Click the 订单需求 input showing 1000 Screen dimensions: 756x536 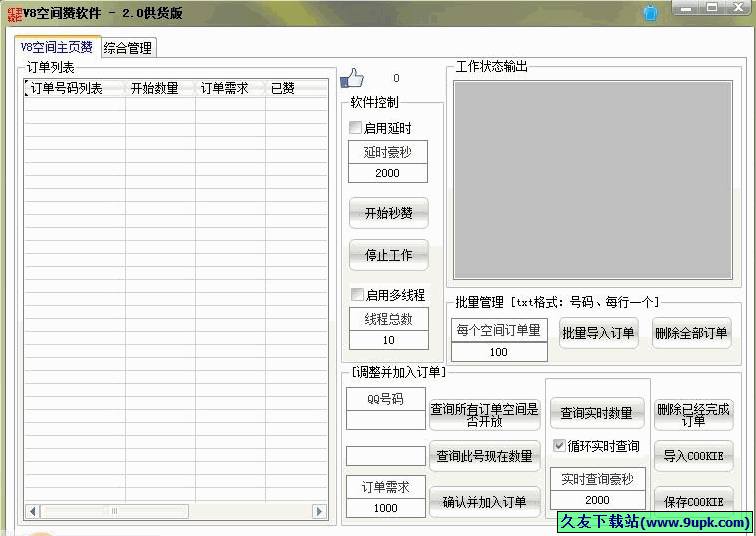tap(386, 508)
